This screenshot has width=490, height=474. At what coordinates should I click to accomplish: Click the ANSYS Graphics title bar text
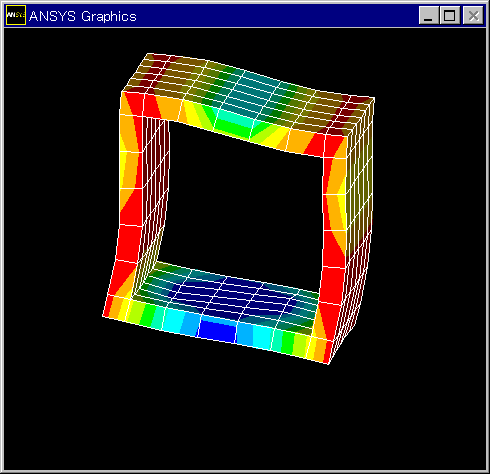(83, 16)
